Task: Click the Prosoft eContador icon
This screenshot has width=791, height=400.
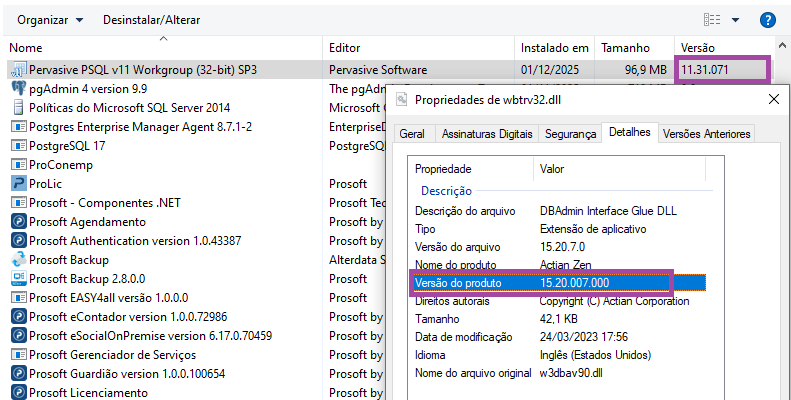Action: 19,317
